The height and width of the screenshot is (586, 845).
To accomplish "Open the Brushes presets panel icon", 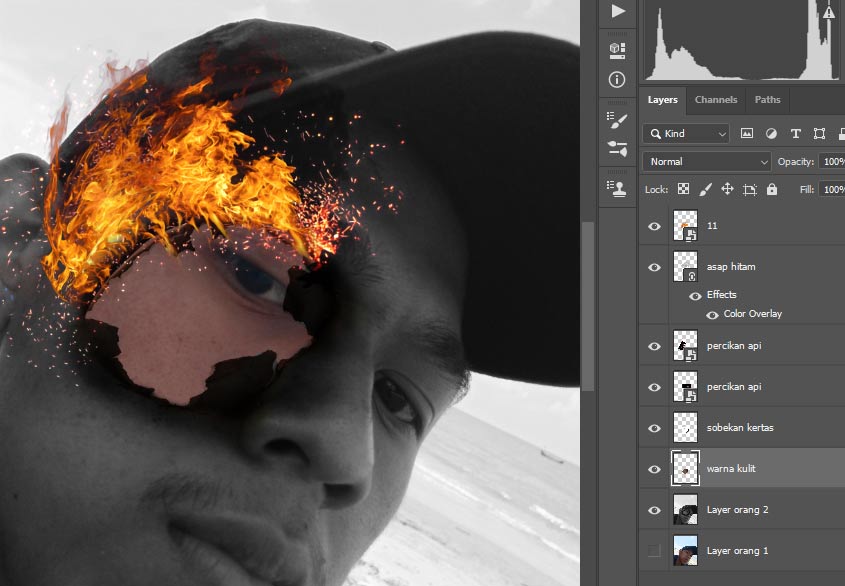I will coord(617,148).
